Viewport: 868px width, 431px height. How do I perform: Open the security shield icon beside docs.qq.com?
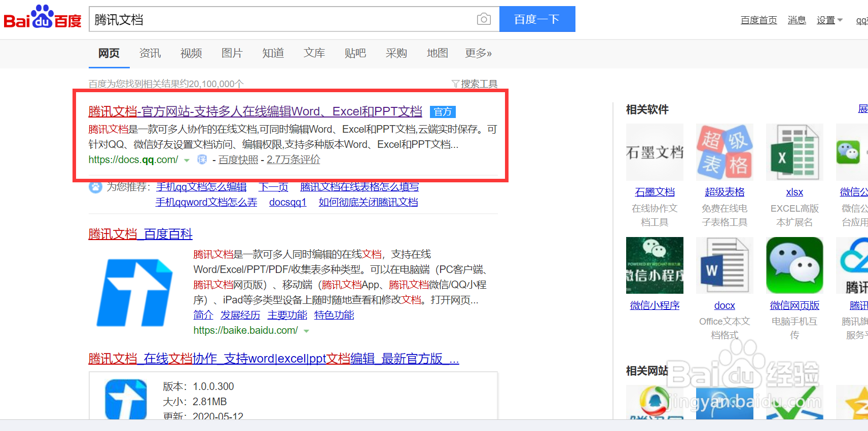[202, 160]
